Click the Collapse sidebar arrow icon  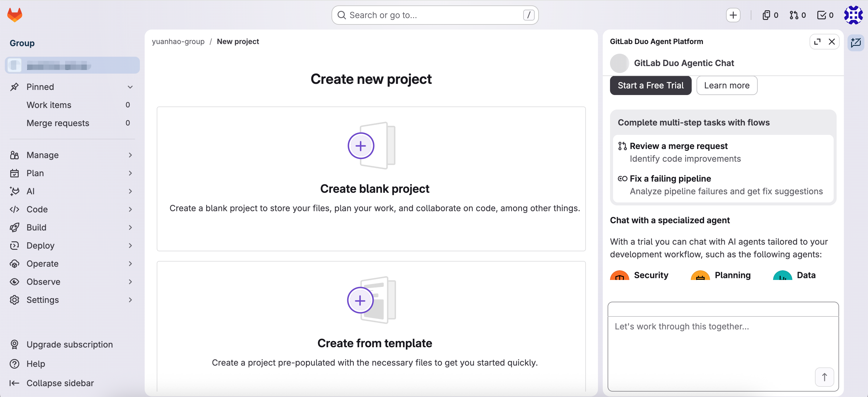pos(14,383)
